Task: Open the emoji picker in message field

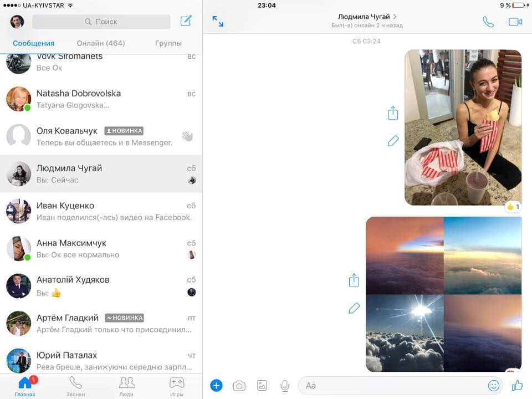Action: click(x=493, y=386)
